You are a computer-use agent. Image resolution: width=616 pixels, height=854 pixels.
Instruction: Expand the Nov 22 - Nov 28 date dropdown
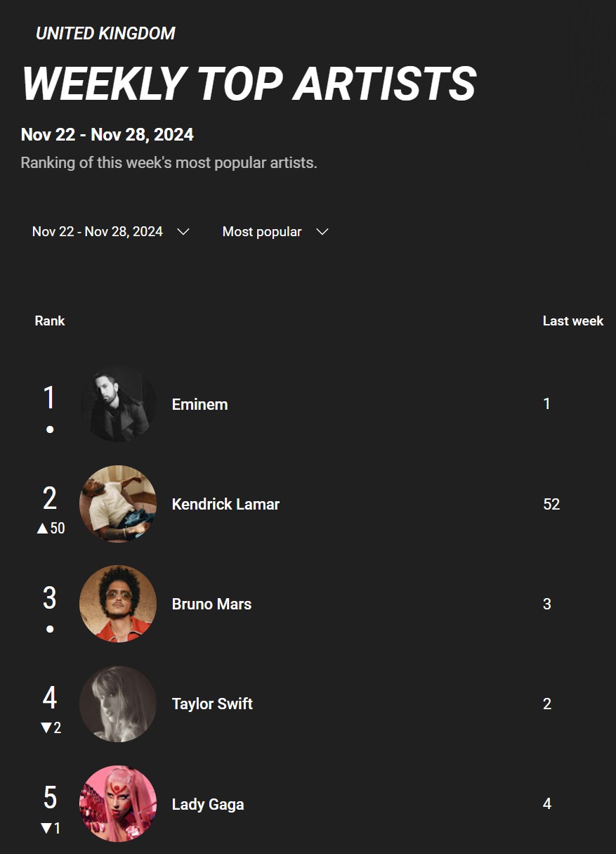[111, 232]
